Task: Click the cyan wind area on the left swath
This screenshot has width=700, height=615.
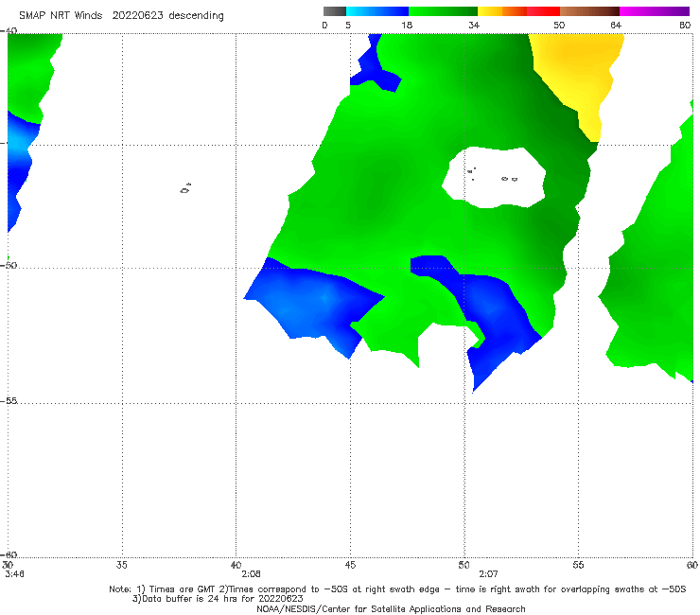Action: [19, 142]
